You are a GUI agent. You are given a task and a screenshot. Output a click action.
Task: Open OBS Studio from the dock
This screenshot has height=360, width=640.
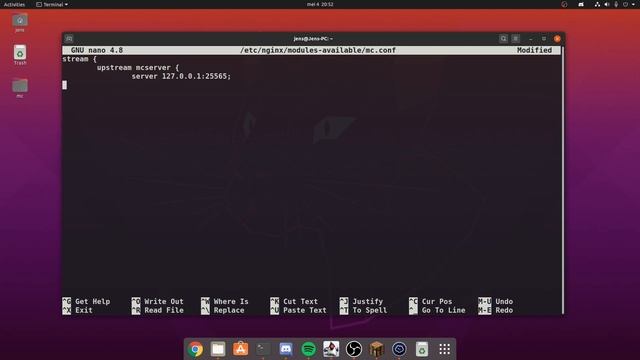(x=354, y=349)
